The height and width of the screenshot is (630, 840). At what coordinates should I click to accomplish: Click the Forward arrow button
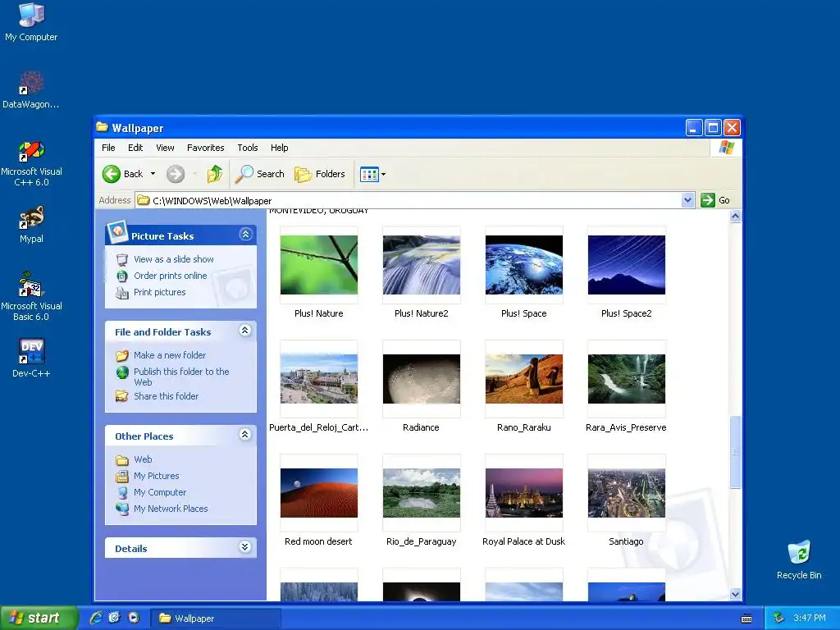coord(176,174)
